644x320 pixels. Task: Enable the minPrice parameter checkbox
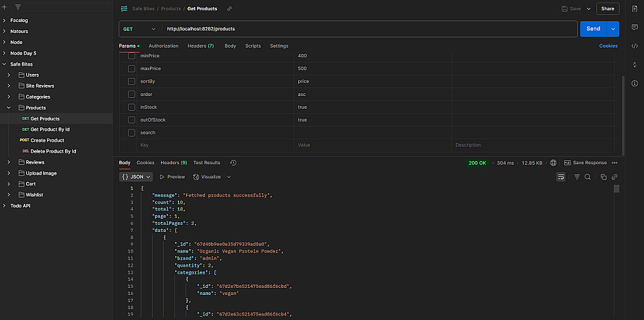point(131,56)
